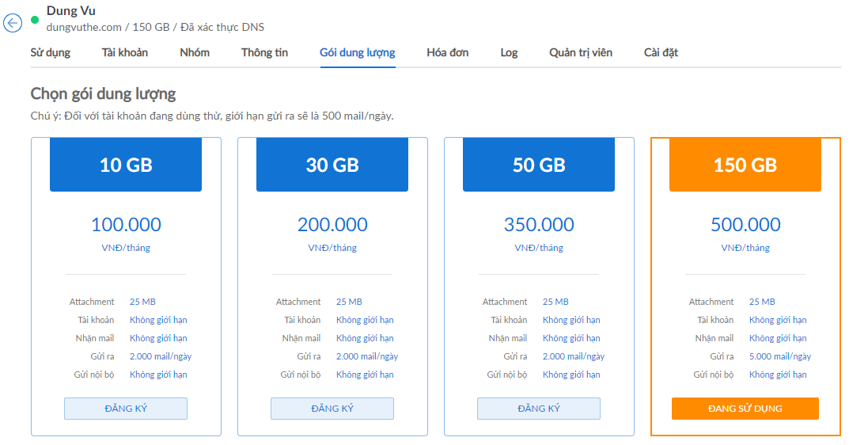Click the Chọn gói dung lượng heading
Image resolution: width=868 pixels, height=445 pixels.
point(103,93)
